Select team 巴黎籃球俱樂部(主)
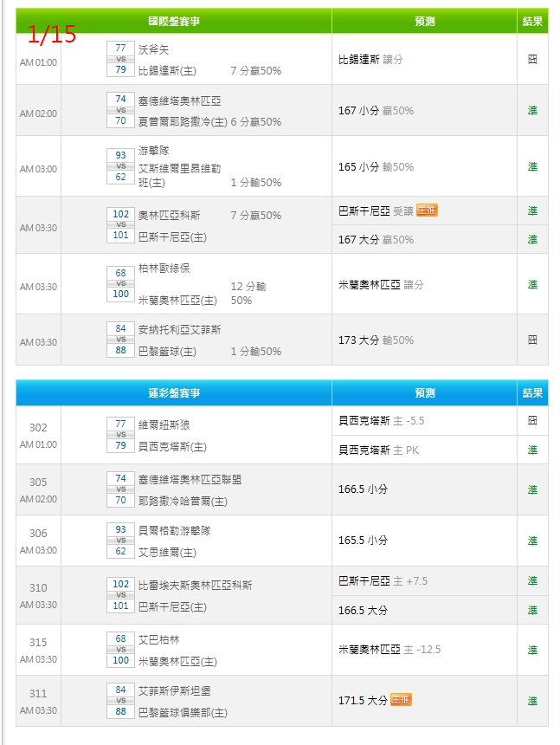 click(x=183, y=713)
